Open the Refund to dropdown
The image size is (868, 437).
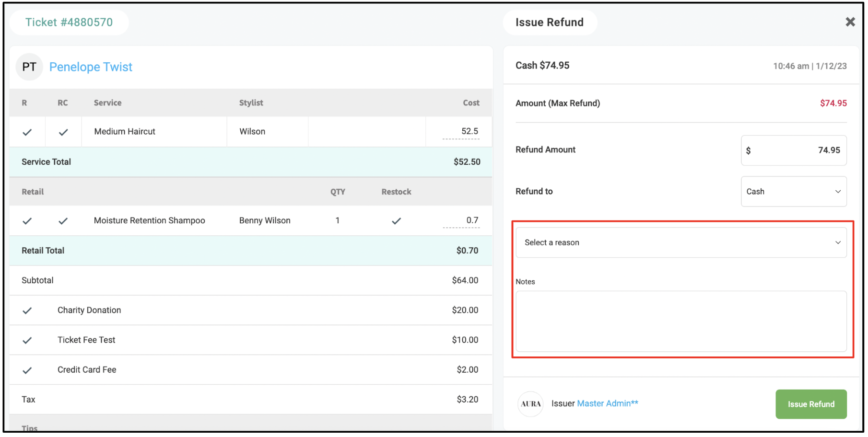click(794, 192)
